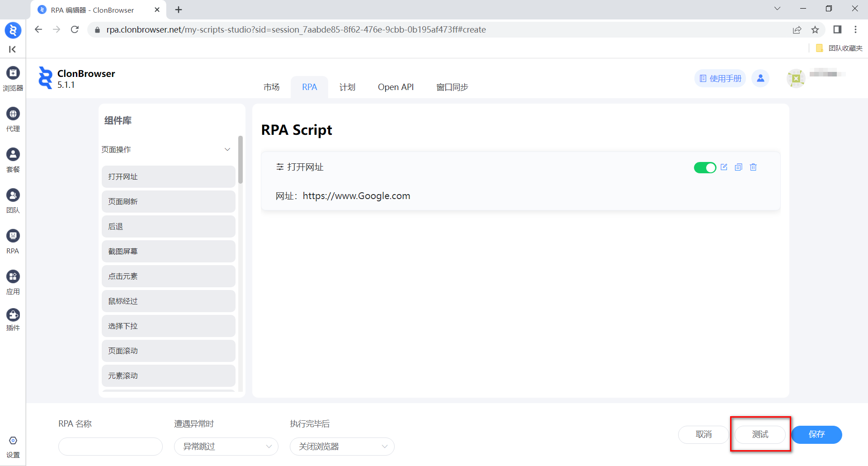The width and height of the screenshot is (868, 466).
Task: Open the 执行完毕后 dropdown showing 关闭浏览器
Action: (x=342, y=447)
